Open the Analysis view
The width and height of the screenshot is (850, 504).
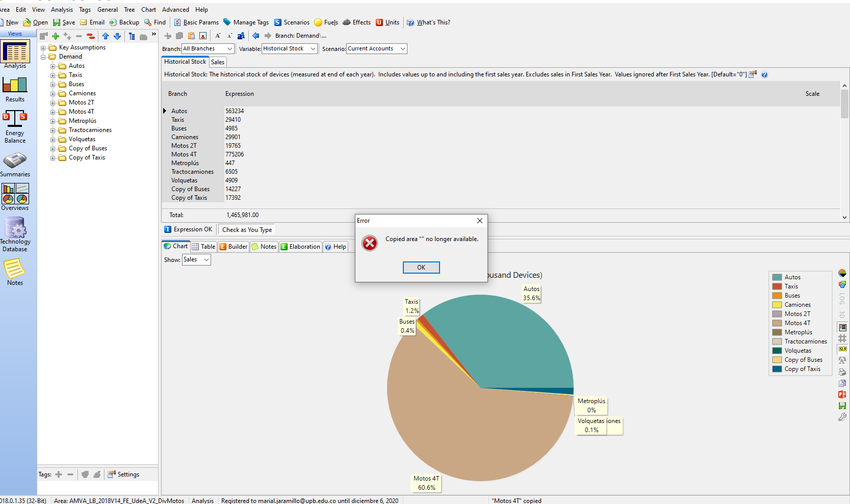pyautogui.click(x=15, y=55)
